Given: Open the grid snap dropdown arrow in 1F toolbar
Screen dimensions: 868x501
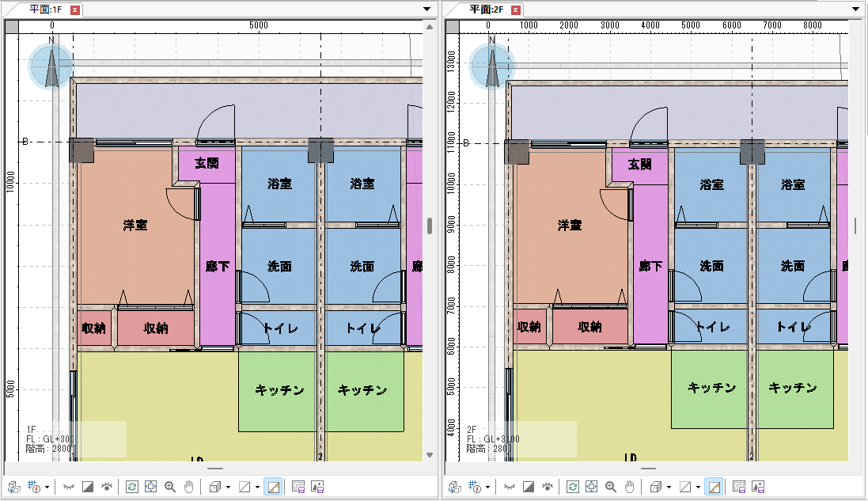Looking at the screenshot, I should click(x=47, y=487).
